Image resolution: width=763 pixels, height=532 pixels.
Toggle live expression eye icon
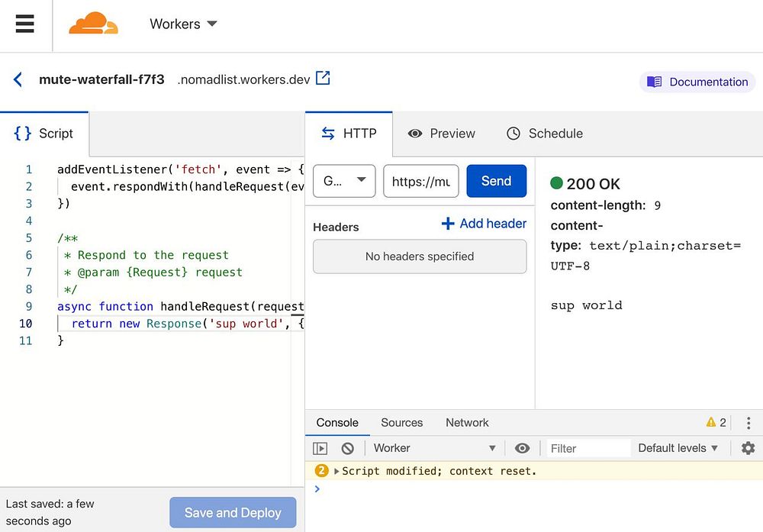point(522,448)
